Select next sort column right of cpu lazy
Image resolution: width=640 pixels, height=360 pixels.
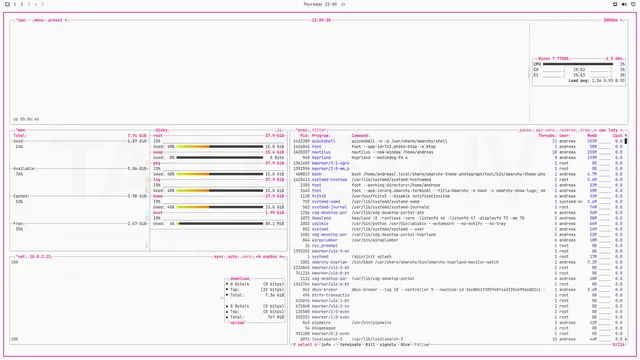(x=621, y=130)
